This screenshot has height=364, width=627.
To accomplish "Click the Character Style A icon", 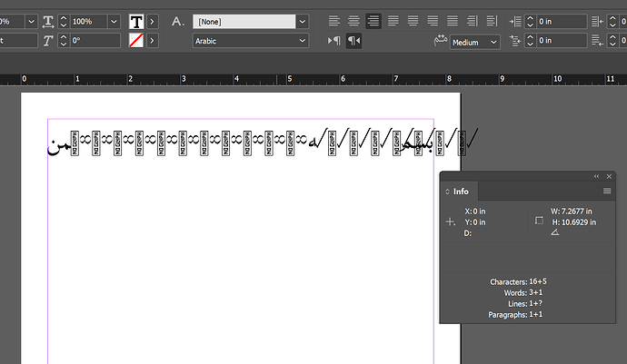I will [178, 21].
